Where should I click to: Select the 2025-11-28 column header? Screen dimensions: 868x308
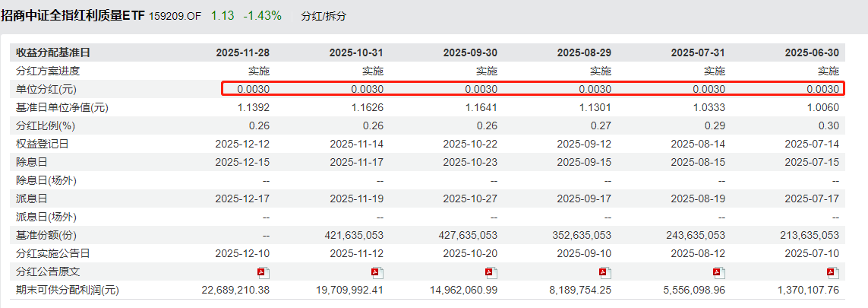243,52
